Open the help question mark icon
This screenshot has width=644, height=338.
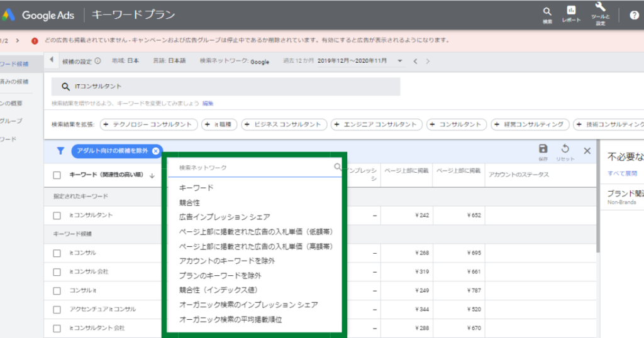(x=634, y=16)
